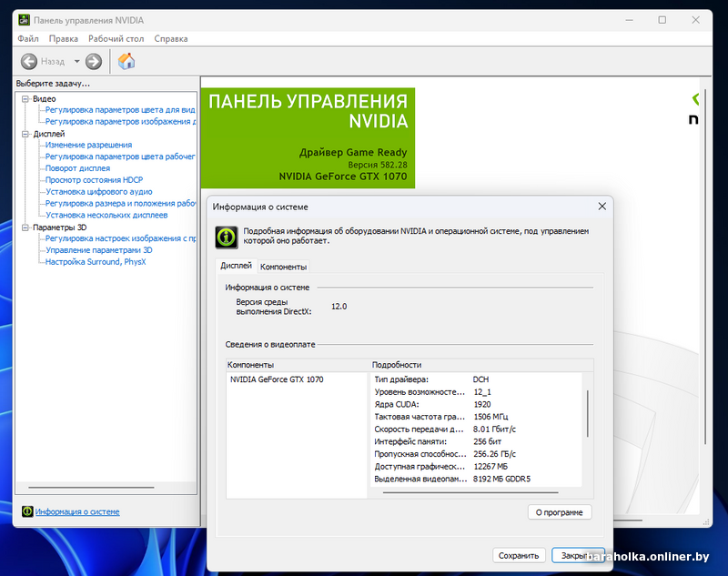The image size is (728, 576).
Task: Click the Ядра CUDA row
Action: click(476, 404)
